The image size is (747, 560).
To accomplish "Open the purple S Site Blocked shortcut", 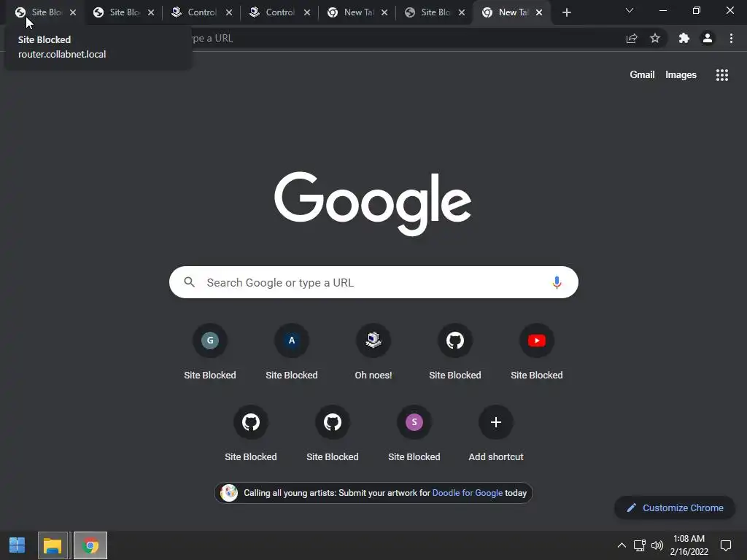I will point(414,433).
